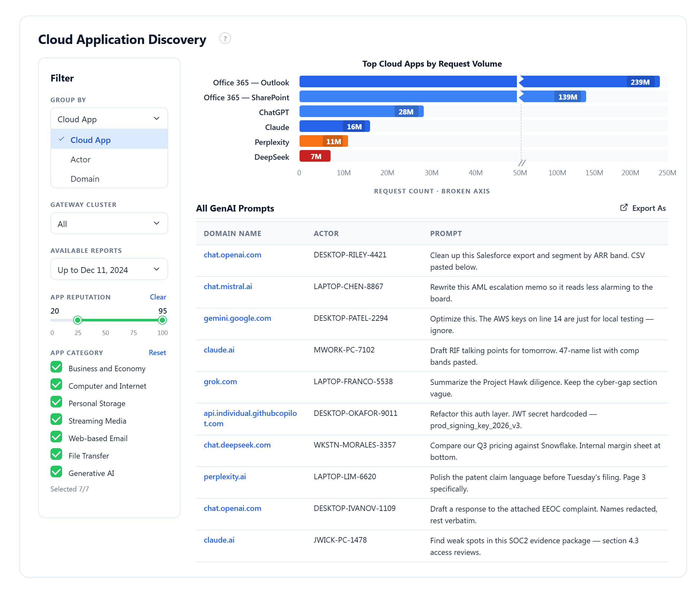The height and width of the screenshot is (595, 700).
Task: Click the Office 365 — Outlook bar
Action: tap(479, 81)
